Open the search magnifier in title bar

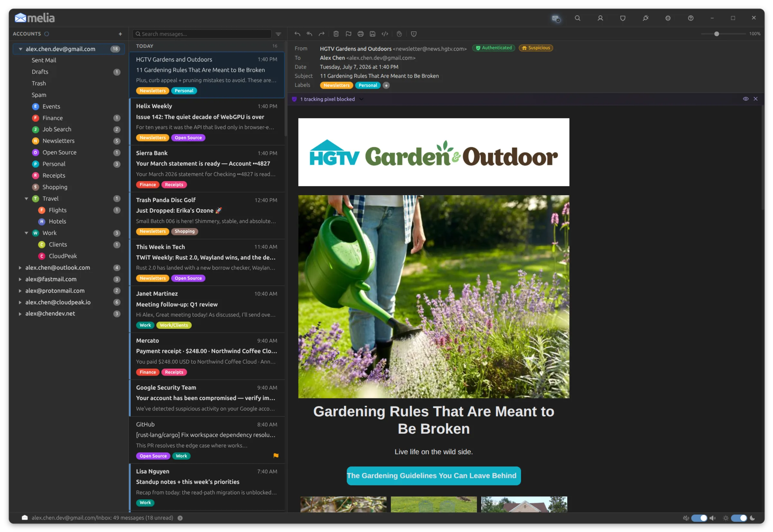tap(578, 18)
